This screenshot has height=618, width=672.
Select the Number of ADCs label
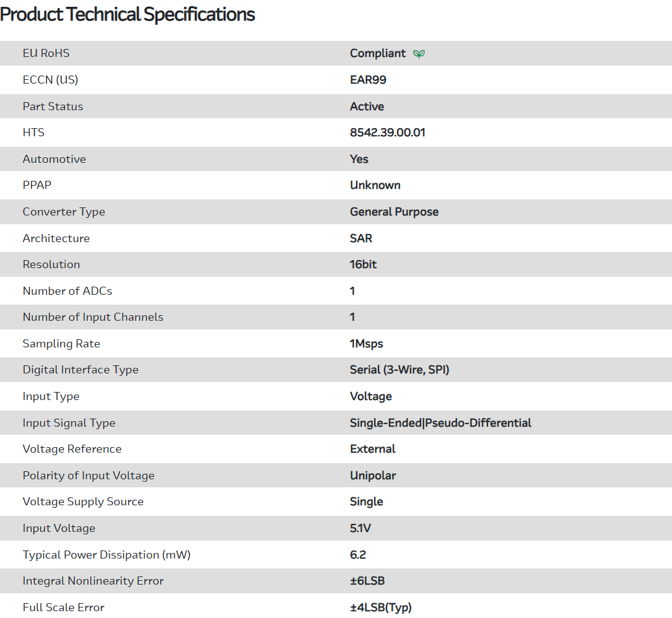[x=68, y=291]
